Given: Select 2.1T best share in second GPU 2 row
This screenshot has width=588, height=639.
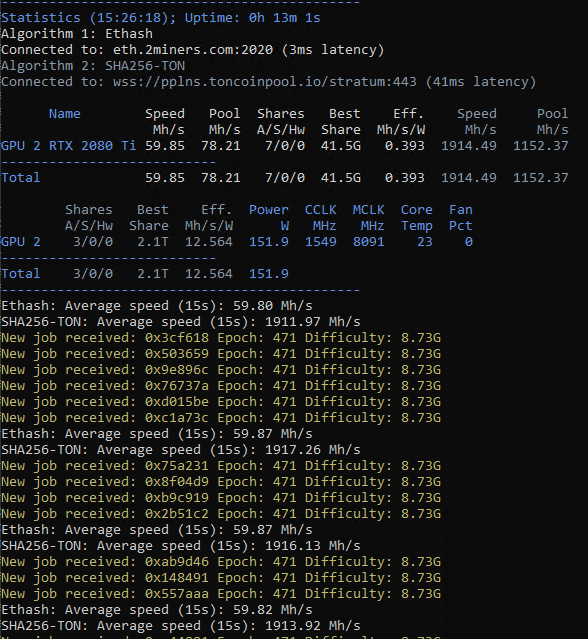Looking at the screenshot, I should coord(152,242).
